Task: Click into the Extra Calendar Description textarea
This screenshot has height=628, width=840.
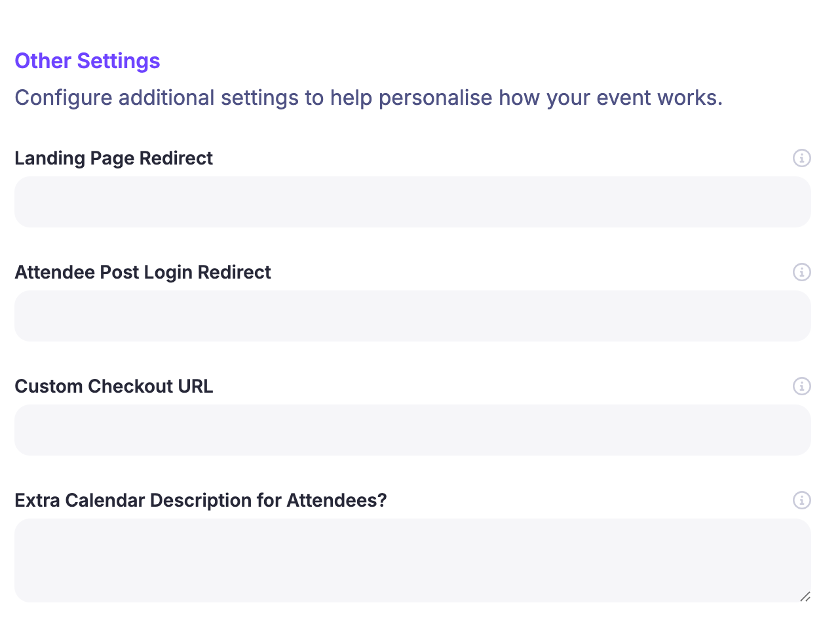Action: (x=413, y=560)
